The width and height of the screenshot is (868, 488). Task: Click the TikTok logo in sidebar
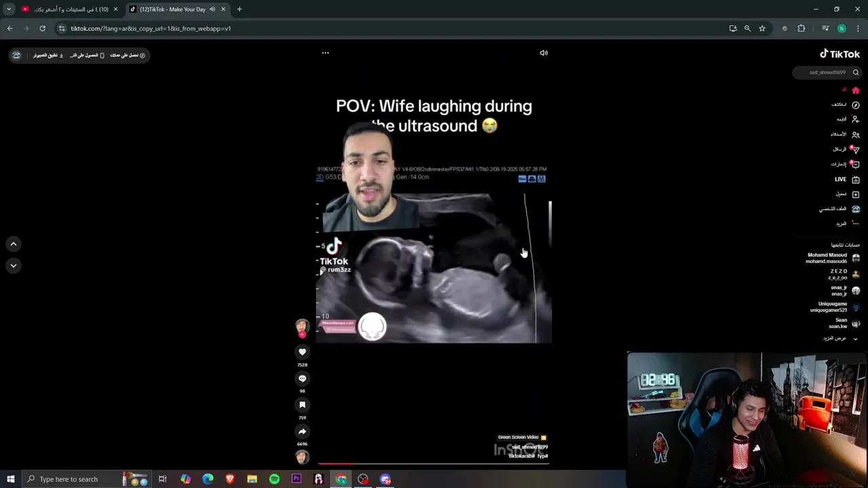point(840,54)
